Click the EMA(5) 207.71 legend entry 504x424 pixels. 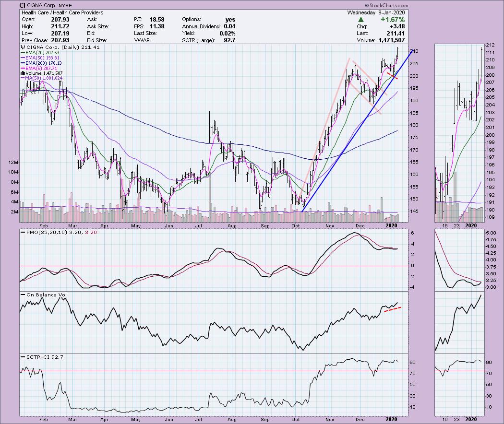[x=38, y=68]
